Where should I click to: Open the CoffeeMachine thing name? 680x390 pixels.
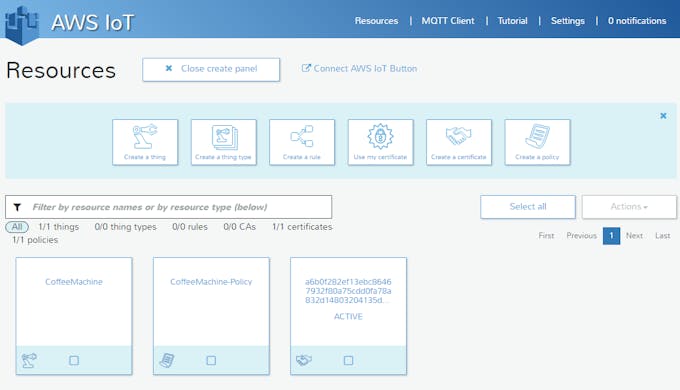pos(74,282)
